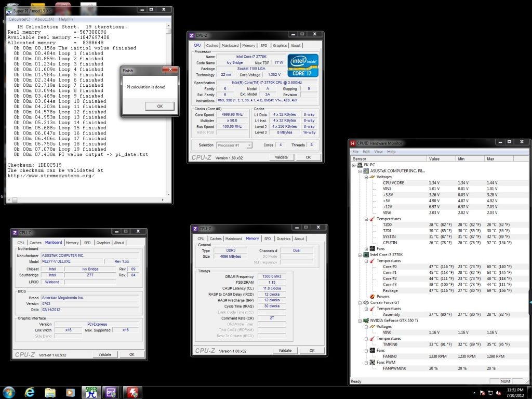Open Windows Explorer folder in the taskbar

tap(50, 392)
